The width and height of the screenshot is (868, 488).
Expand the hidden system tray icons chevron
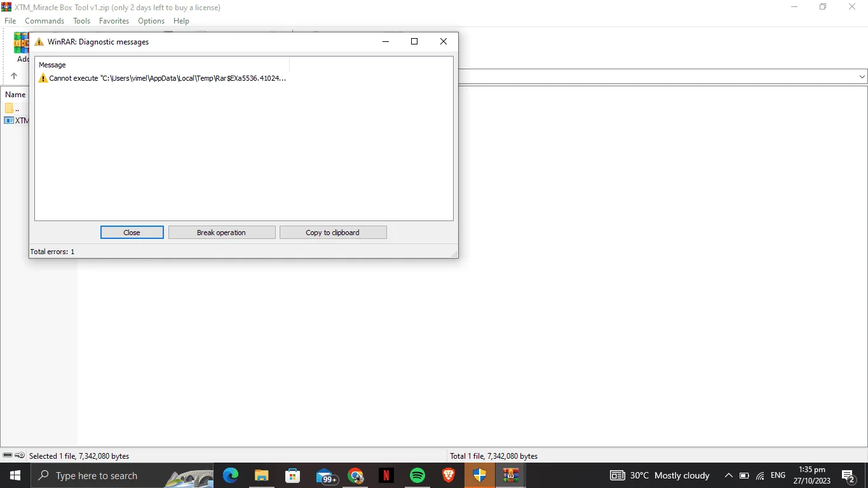click(x=729, y=475)
